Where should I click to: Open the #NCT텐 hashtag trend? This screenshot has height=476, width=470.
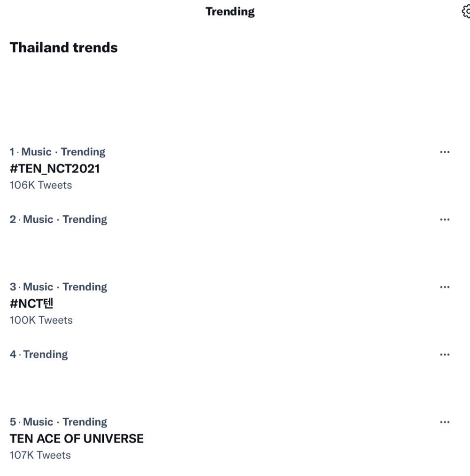pos(31,303)
